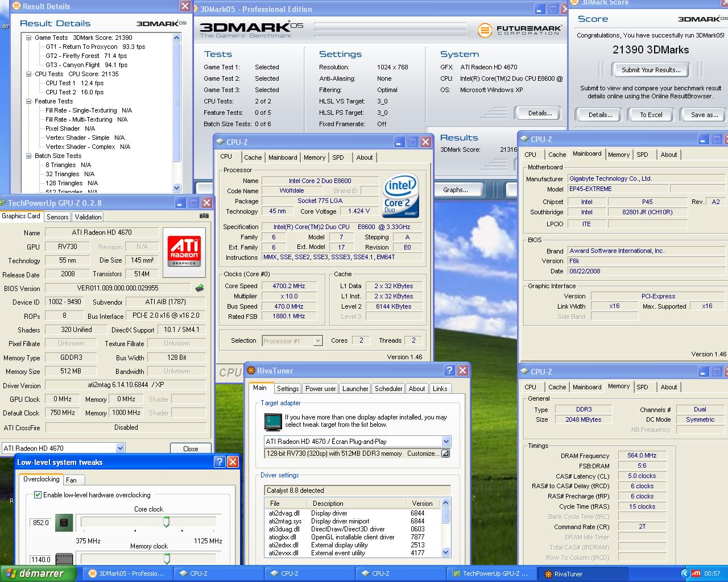This screenshot has height=582, width=728.
Task: Click Submit Your Results button
Action: [x=651, y=70]
